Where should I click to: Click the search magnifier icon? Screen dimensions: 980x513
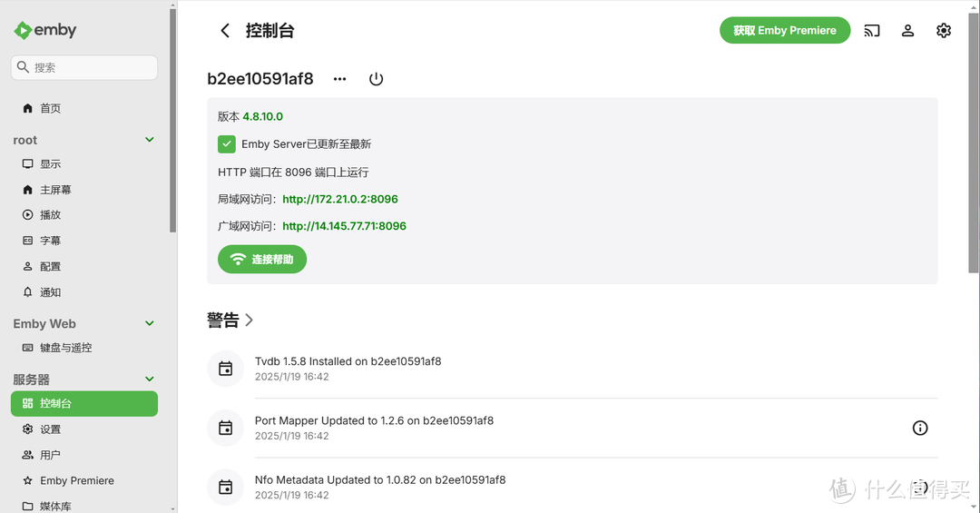click(23, 67)
